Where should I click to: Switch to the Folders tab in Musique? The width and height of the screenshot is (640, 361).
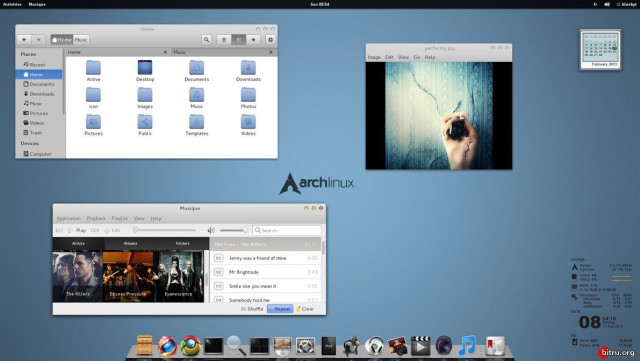click(x=182, y=243)
